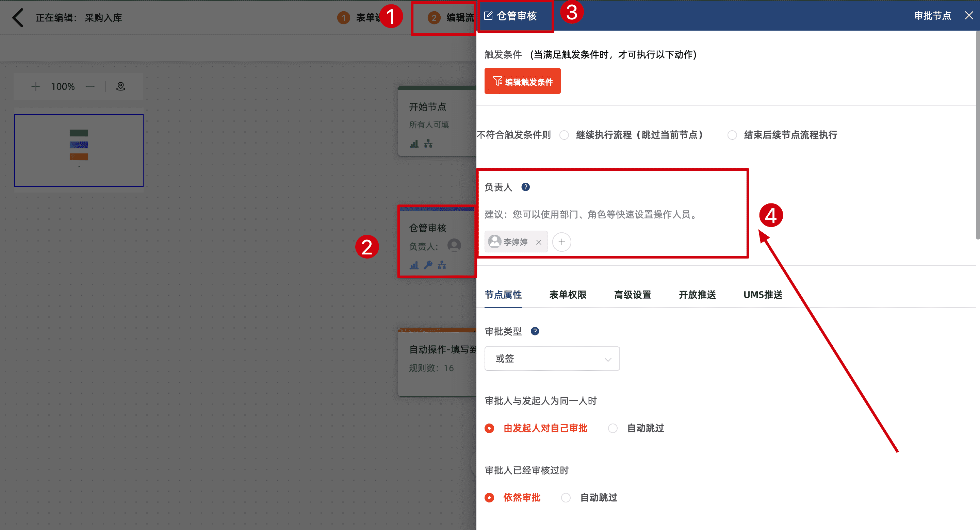The width and height of the screenshot is (980, 530).
Task: Click the wrench icon on 仓管审核 node
Action: tap(428, 265)
